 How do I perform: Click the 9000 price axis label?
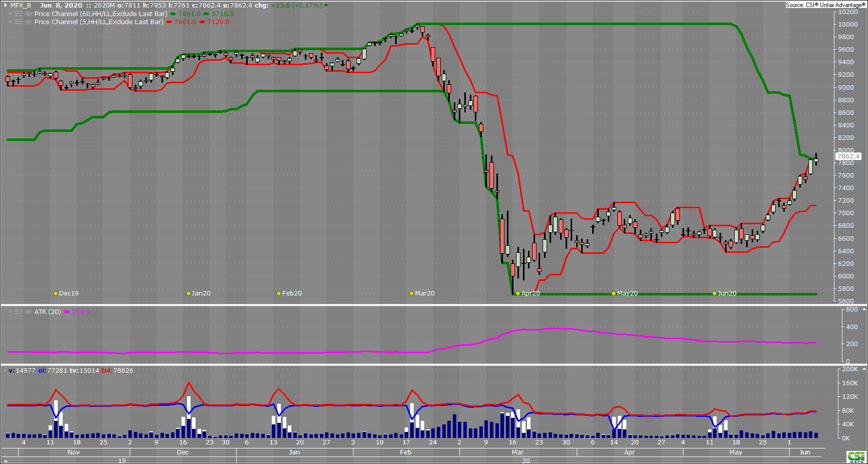pos(846,88)
